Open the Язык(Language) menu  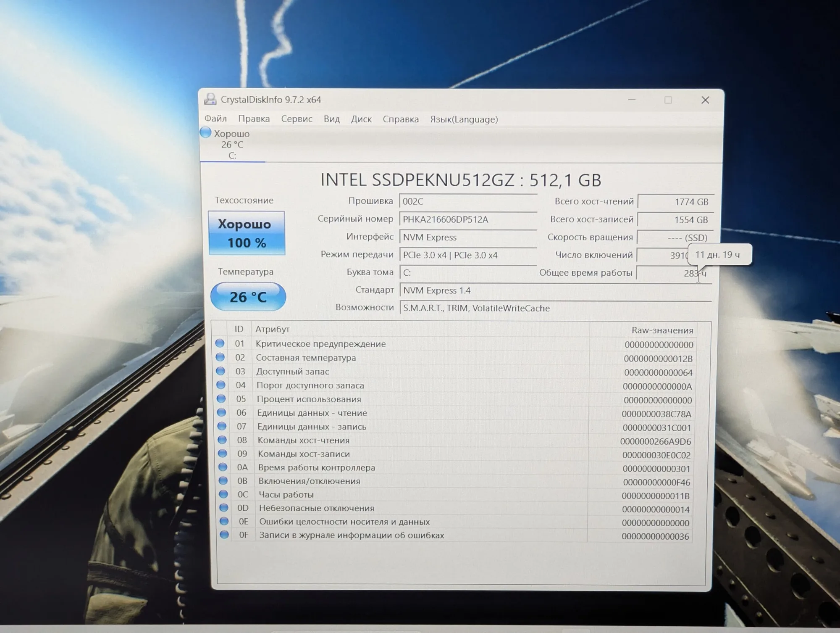(464, 119)
